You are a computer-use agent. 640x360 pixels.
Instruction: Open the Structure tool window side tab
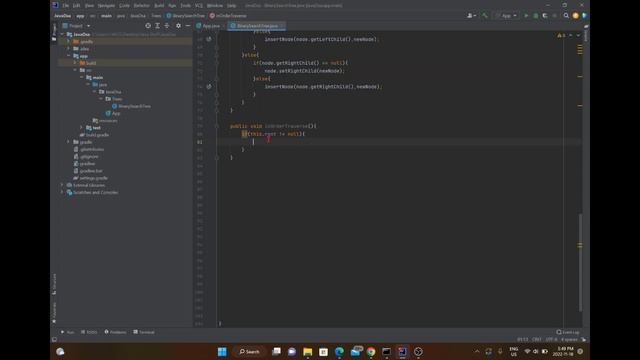click(x=54, y=284)
